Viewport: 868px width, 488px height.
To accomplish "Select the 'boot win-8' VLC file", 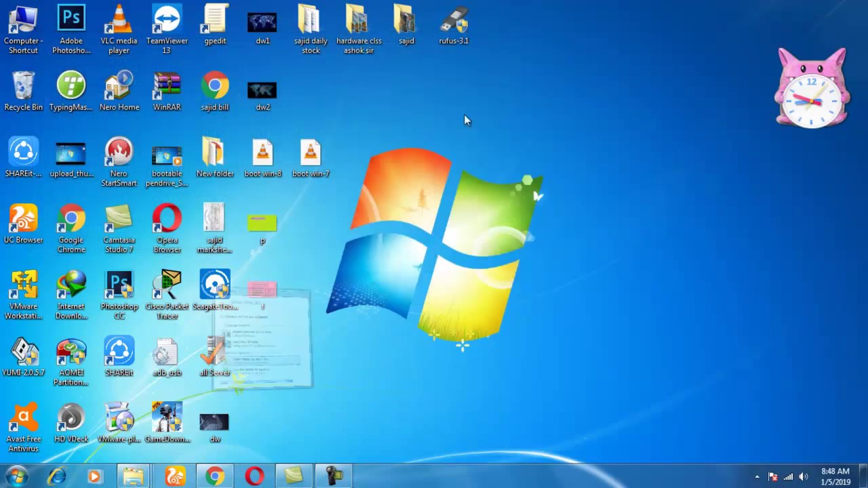I will [262, 158].
